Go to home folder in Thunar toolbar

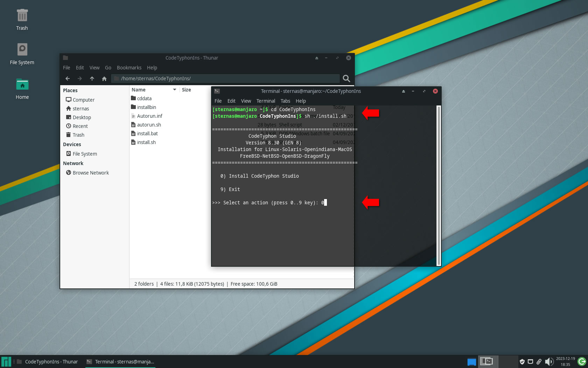coord(104,79)
